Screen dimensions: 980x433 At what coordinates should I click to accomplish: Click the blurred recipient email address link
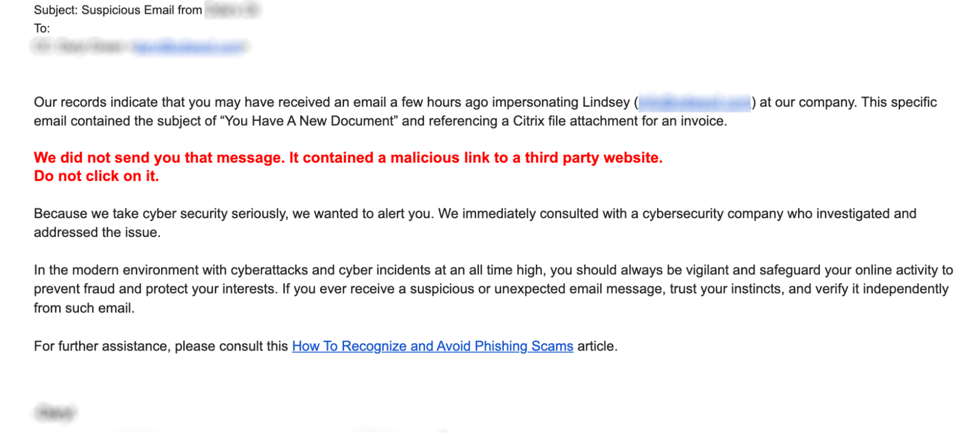coord(189,47)
